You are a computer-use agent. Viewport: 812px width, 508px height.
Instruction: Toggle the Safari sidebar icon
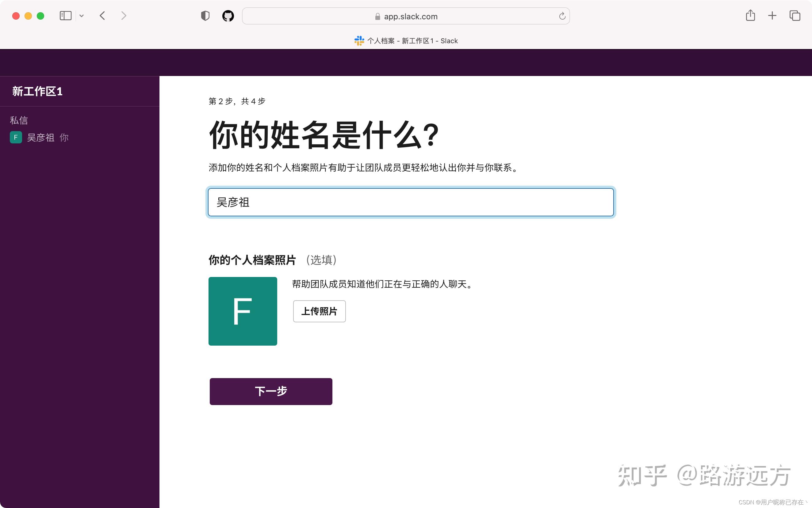click(x=66, y=16)
